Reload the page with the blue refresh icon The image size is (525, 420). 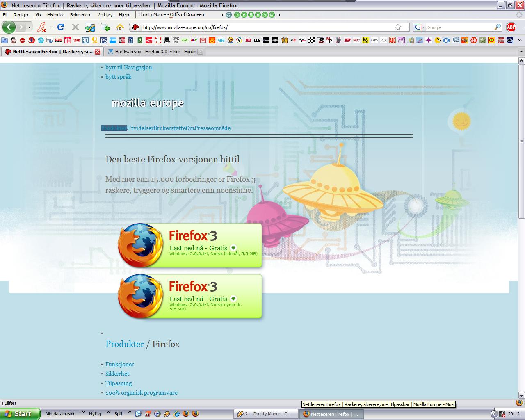pyautogui.click(x=61, y=27)
